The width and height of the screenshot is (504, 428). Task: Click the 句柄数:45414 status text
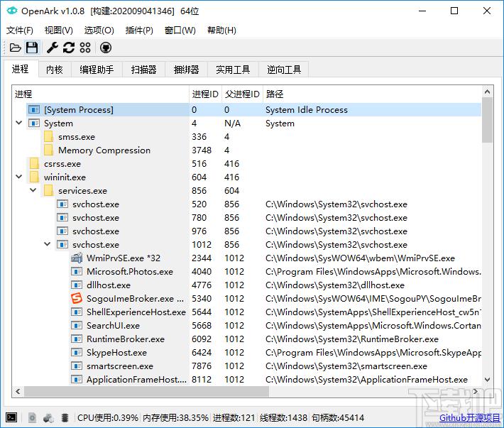point(338,418)
